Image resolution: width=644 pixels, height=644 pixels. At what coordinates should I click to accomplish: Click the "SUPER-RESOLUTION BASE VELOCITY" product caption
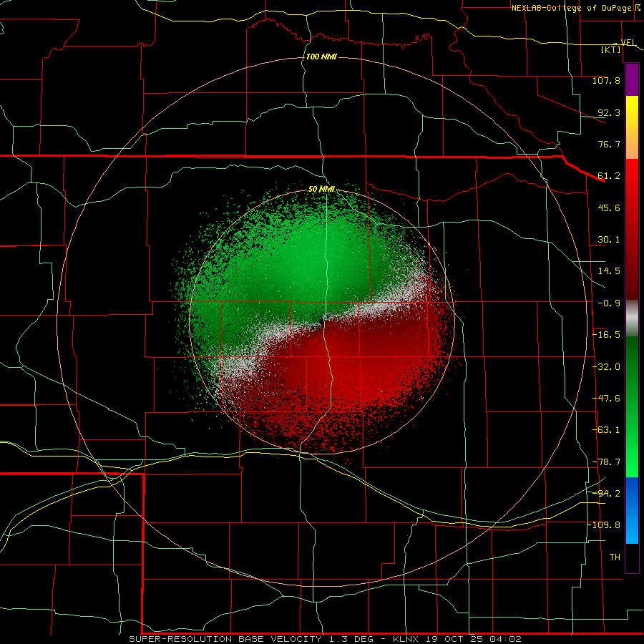[225, 639]
